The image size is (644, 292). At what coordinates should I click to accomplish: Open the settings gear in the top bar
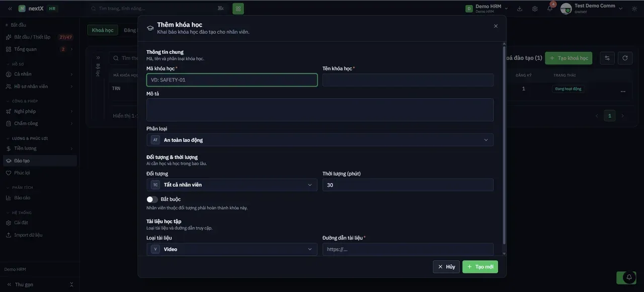click(535, 9)
